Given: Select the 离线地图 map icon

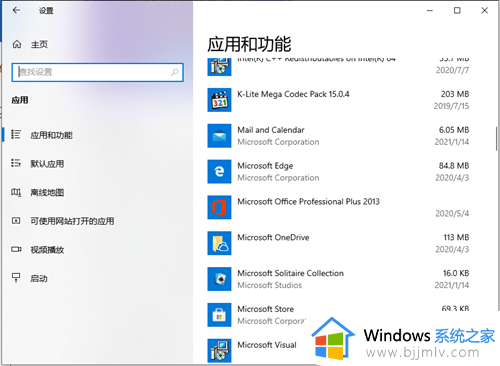Looking at the screenshot, I should [x=16, y=192].
